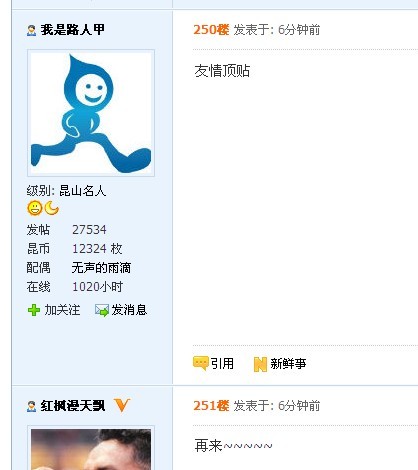Viewport: 418px width, 470px height.
Task: Click the 250楼 floor number
Action: click(211, 30)
